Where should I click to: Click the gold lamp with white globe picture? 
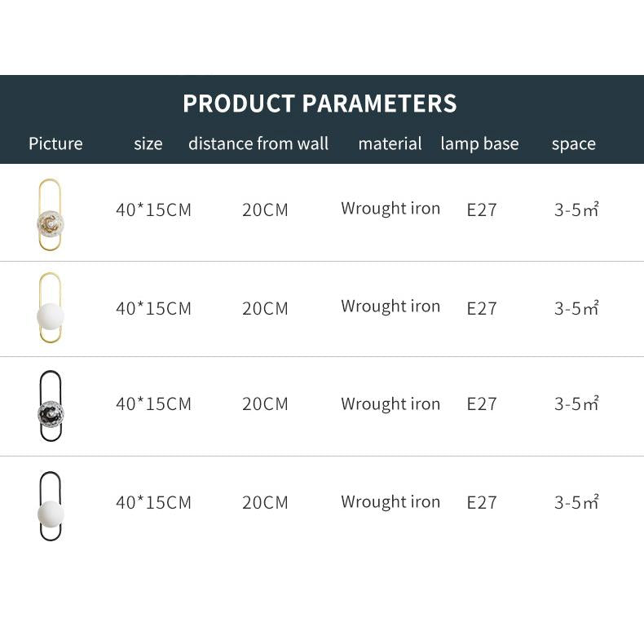click(50, 309)
